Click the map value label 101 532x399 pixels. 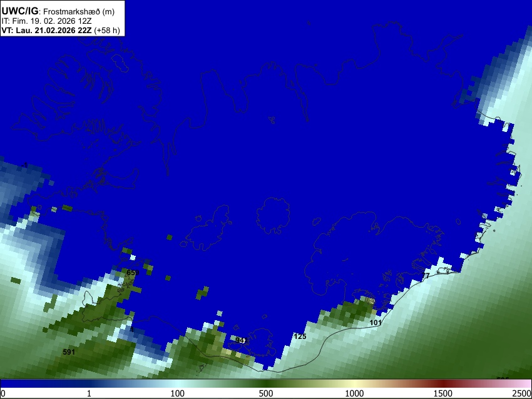(x=376, y=323)
